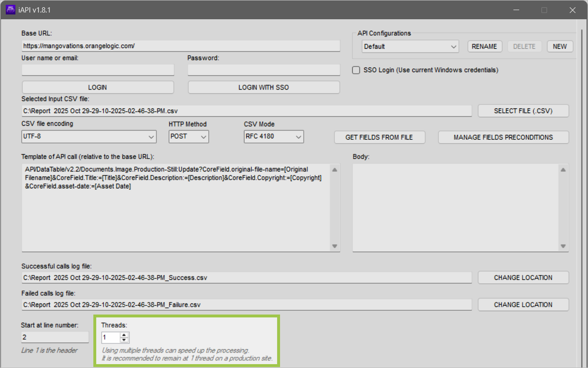The width and height of the screenshot is (588, 368).
Task: Click SELECT FILE (.CSV) button
Action: point(523,111)
